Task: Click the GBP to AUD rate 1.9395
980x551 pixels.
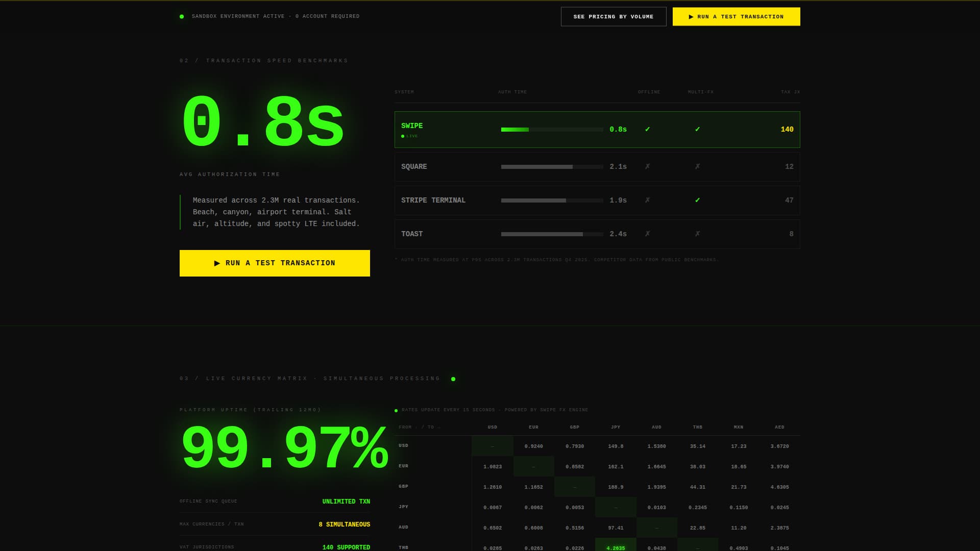Action: [x=656, y=487]
